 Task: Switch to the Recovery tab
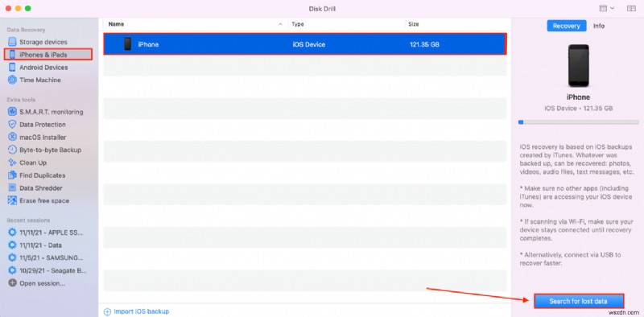pyautogui.click(x=566, y=26)
